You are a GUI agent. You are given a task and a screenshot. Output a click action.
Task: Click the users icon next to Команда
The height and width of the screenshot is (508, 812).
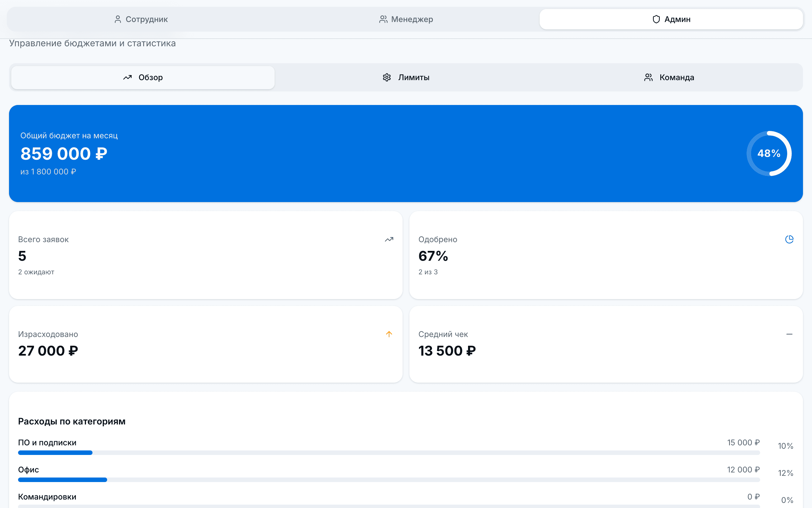pyautogui.click(x=648, y=77)
